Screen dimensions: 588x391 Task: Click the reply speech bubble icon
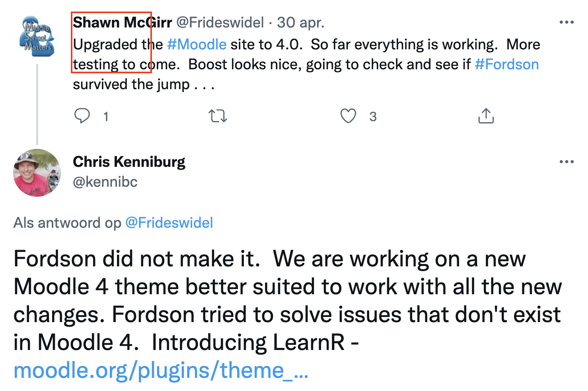[82, 116]
